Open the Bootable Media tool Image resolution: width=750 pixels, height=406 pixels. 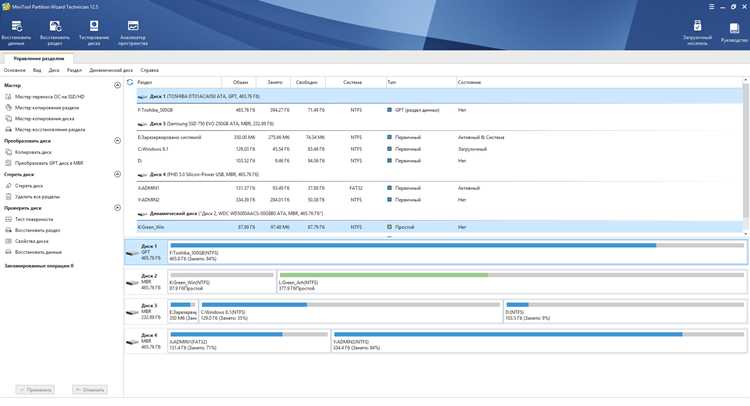(x=697, y=33)
